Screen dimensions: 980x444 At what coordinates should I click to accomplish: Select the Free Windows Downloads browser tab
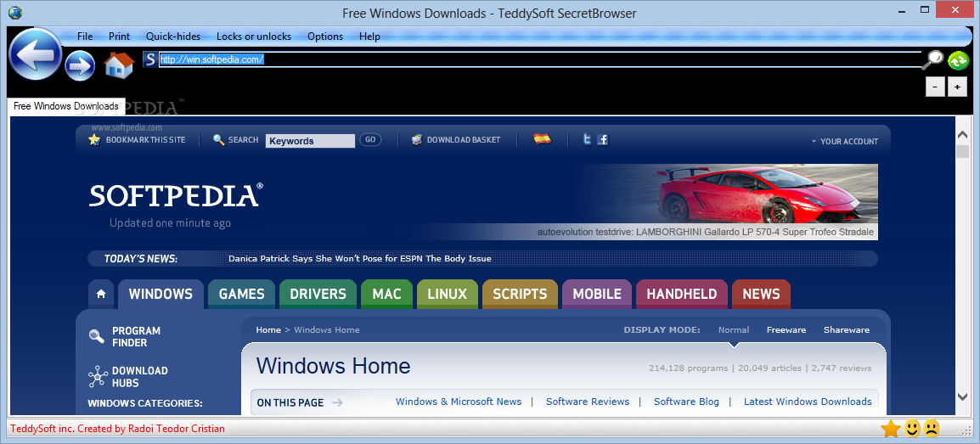(66, 106)
